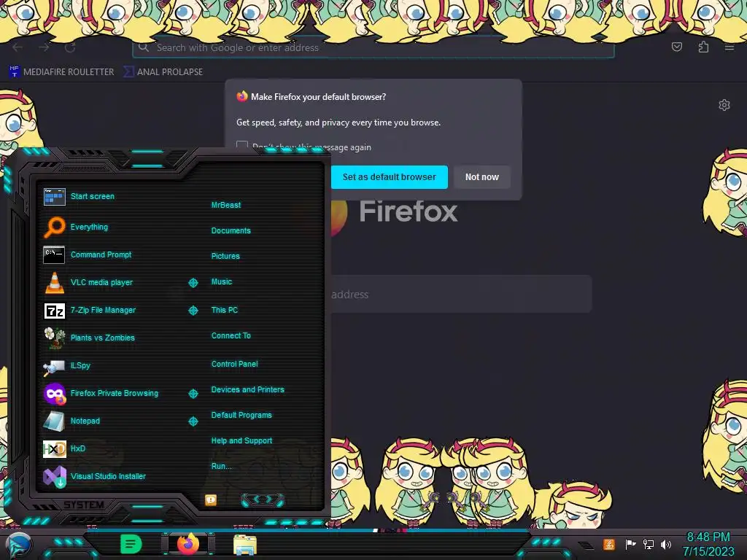Click the Java update tray icon
The image size is (747, 560).
coord(609,544)
